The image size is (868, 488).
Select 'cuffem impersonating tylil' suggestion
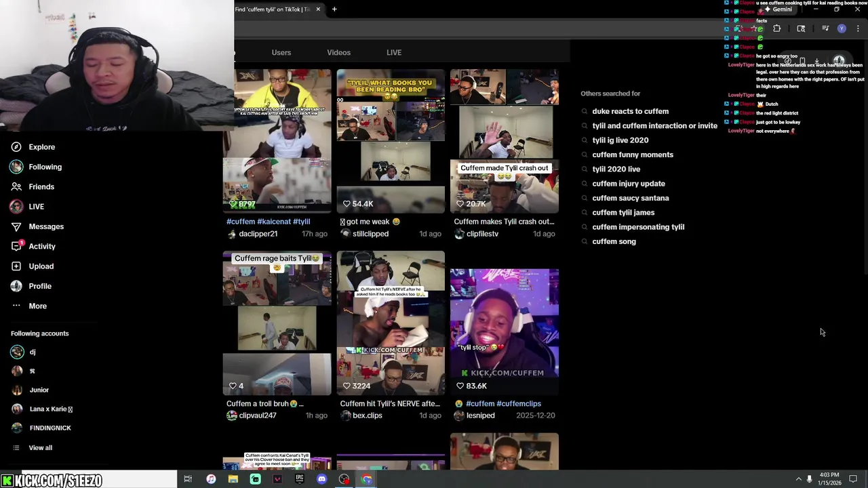638,227
